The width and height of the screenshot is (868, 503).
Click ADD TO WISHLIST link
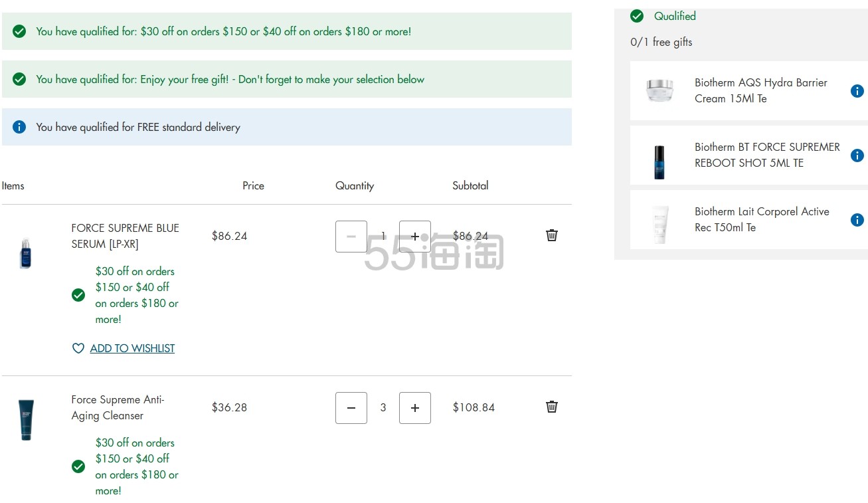132,348
